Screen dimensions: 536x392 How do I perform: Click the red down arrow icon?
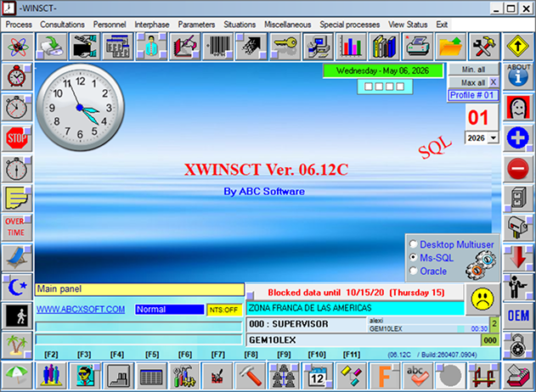[x=518, y=257]
